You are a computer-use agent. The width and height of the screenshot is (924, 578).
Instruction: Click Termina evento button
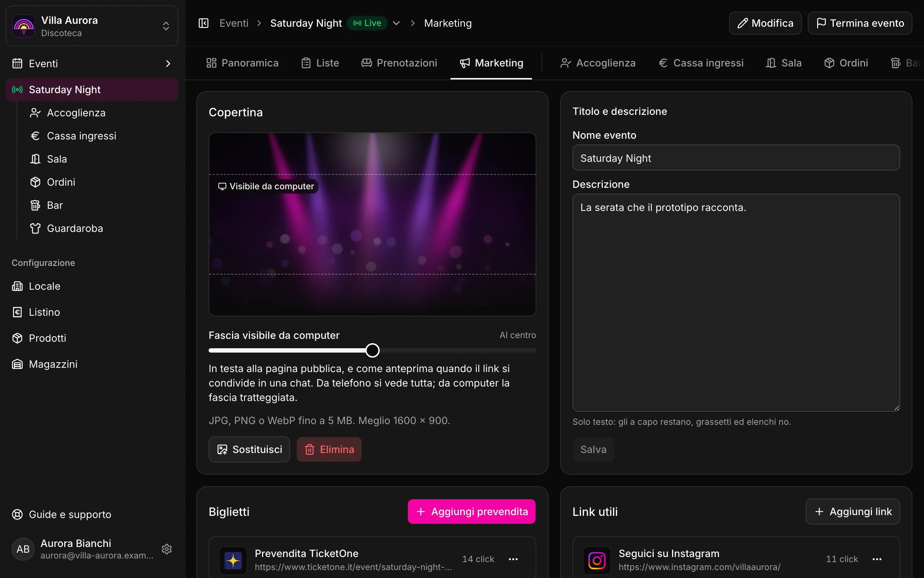tap(860, 23)
